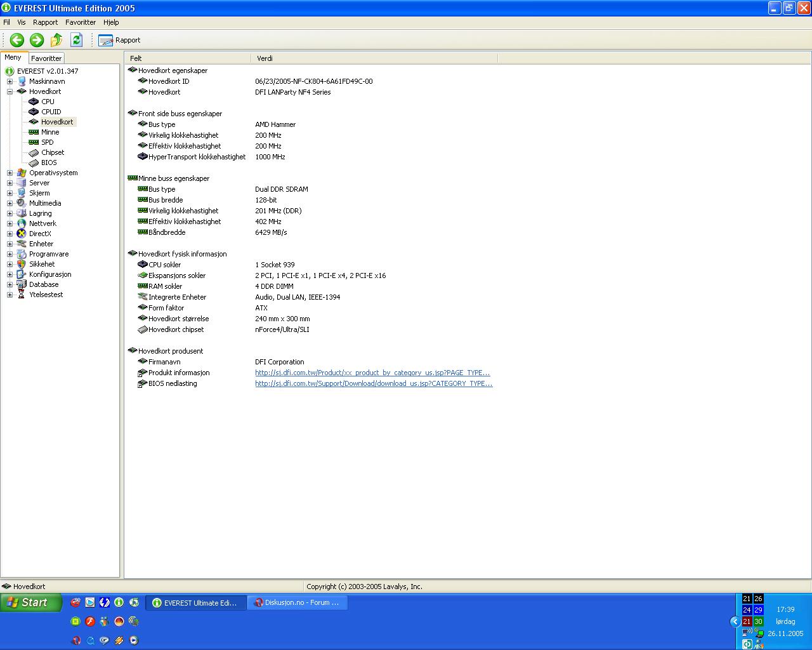Click the Operativsystem Windows icon
Screen dimensions: 812x650
click(22, 173)
